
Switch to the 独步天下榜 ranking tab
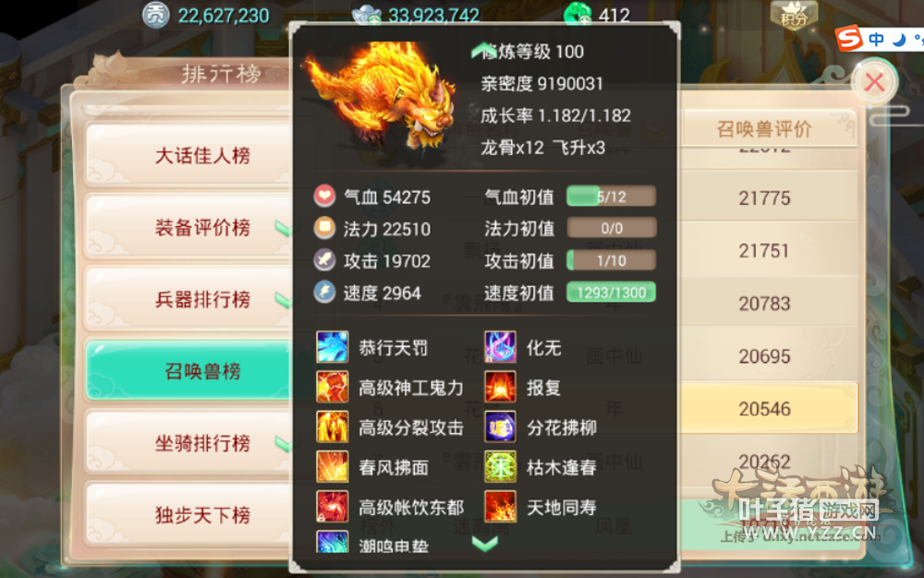[188, 515]
